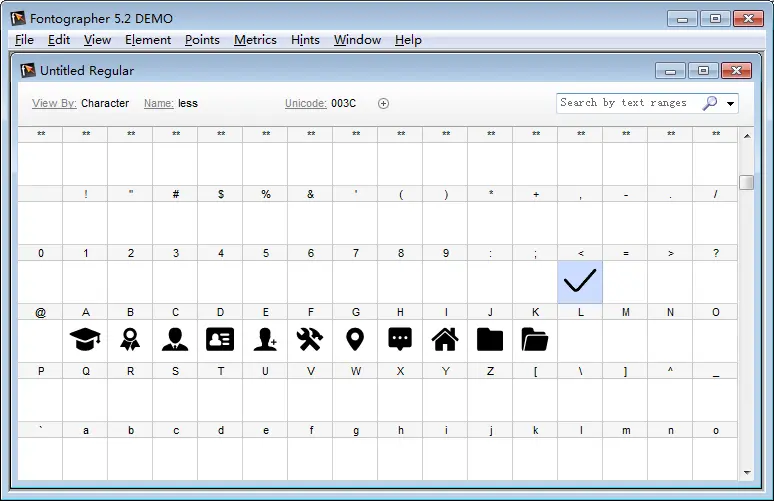
Task: Select the lowercase o glyph cell
Action: tap(715, 459)
